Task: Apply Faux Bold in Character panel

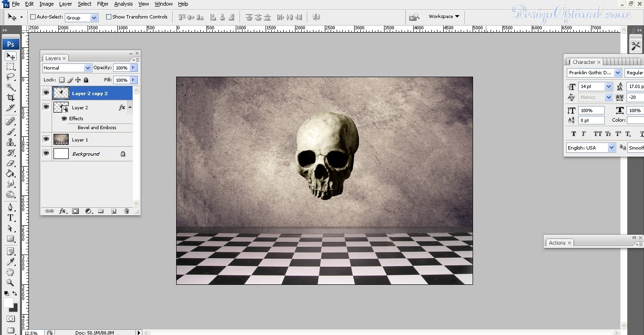Action: [x=573, y=134]
